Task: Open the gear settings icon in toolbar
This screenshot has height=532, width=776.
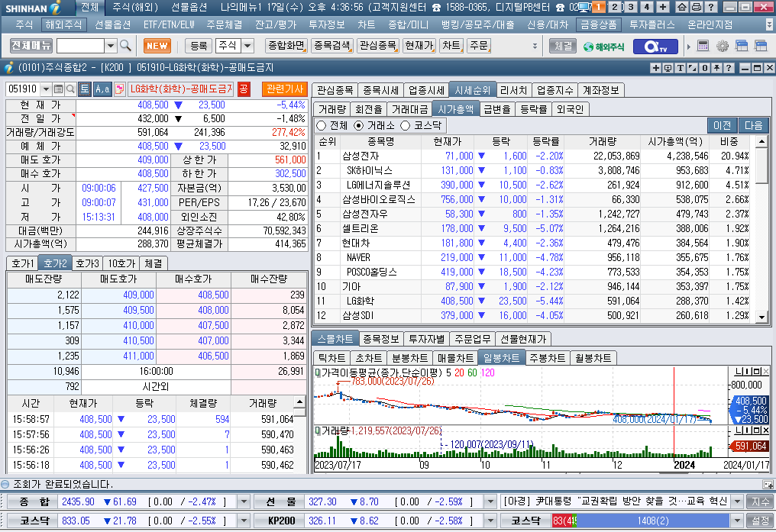Action: pyautogui.click(x=723, y=46)
